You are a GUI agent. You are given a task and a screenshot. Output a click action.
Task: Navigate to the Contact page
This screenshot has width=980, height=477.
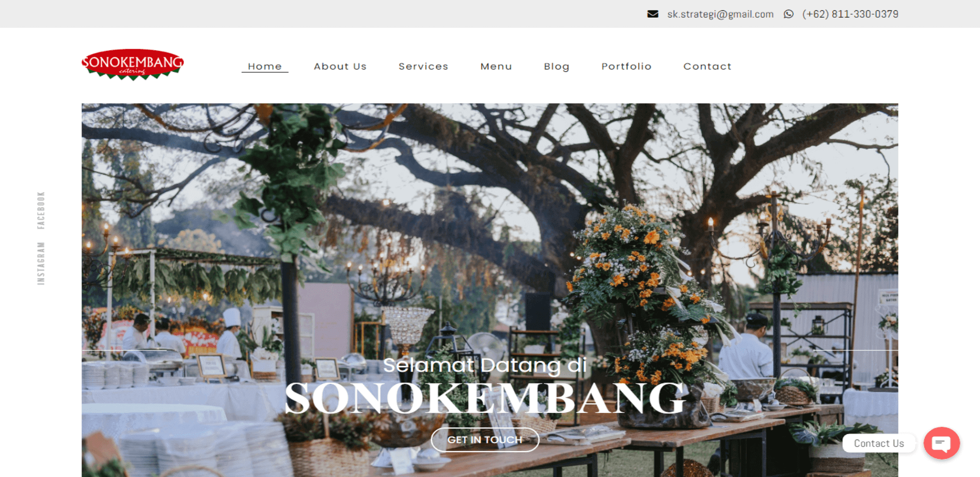point(707,66)
